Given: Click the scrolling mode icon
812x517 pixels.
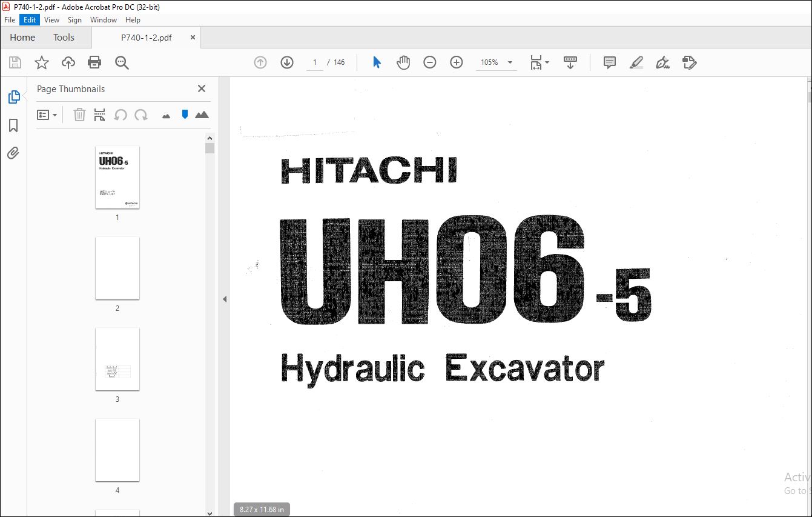Looking at the screenshot, I should (x=570, y=62).
